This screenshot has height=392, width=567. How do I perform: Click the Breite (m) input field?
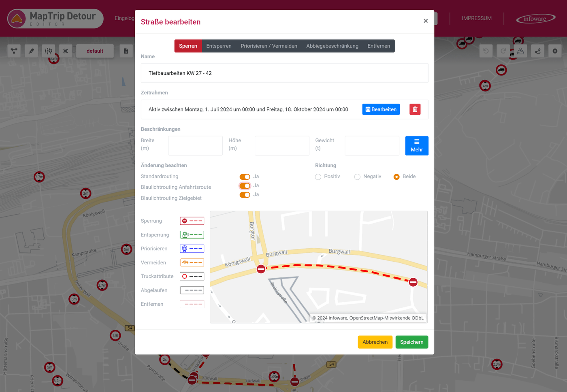(195, 146)
